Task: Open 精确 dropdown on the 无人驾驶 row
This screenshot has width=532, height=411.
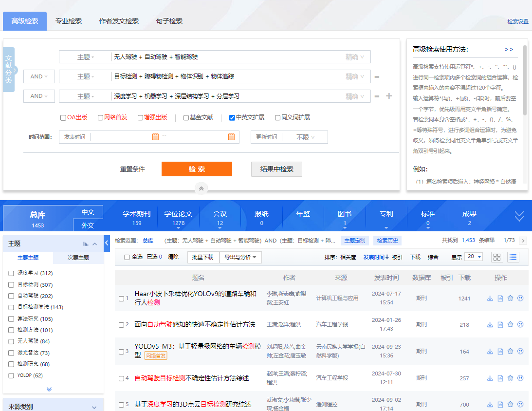Action: pos(355,57)
